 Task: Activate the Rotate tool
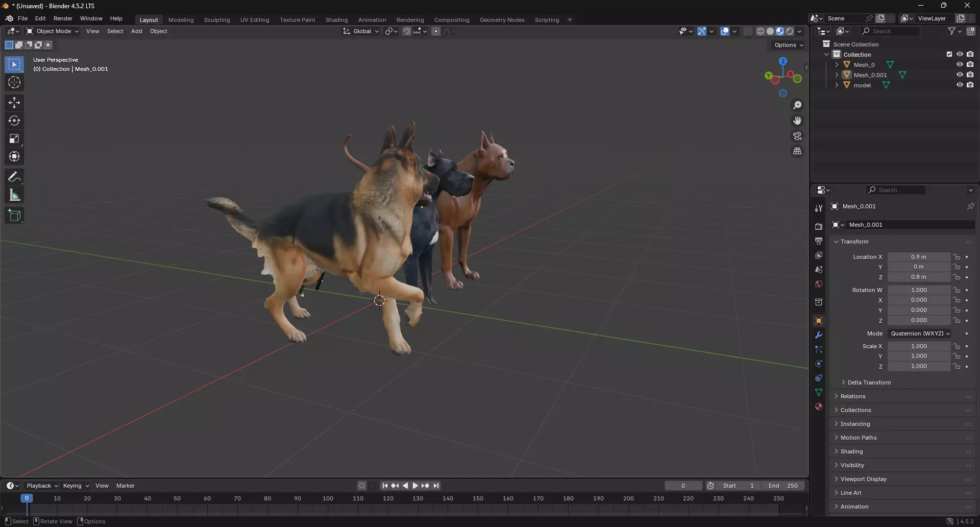[x=14, y=121]
